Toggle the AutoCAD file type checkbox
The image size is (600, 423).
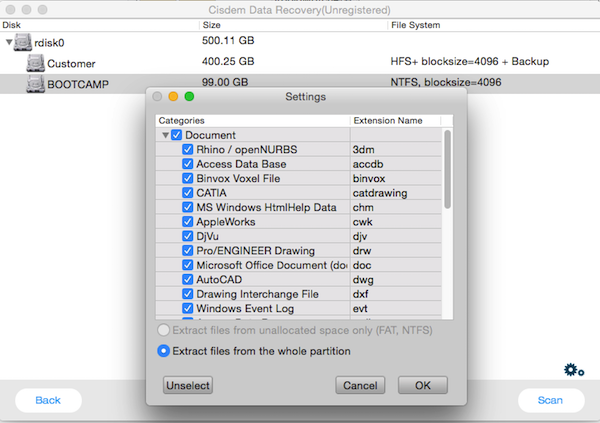click(x=188, y=280)
